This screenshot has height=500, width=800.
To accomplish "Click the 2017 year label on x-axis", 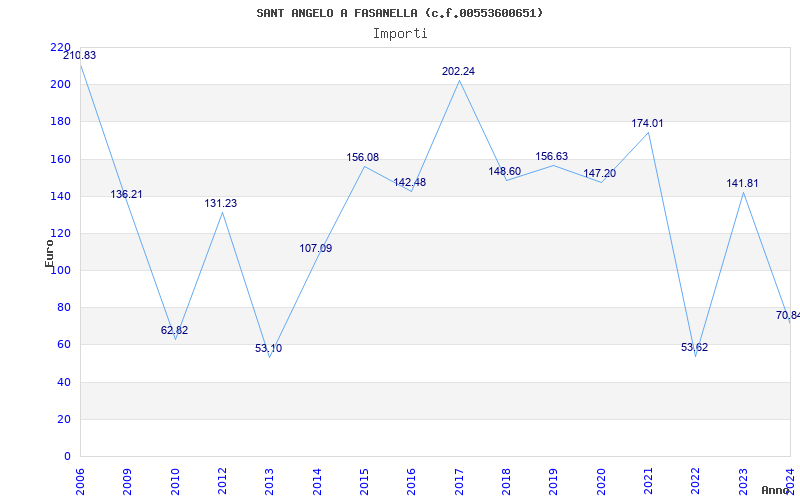I will point(459,482).
